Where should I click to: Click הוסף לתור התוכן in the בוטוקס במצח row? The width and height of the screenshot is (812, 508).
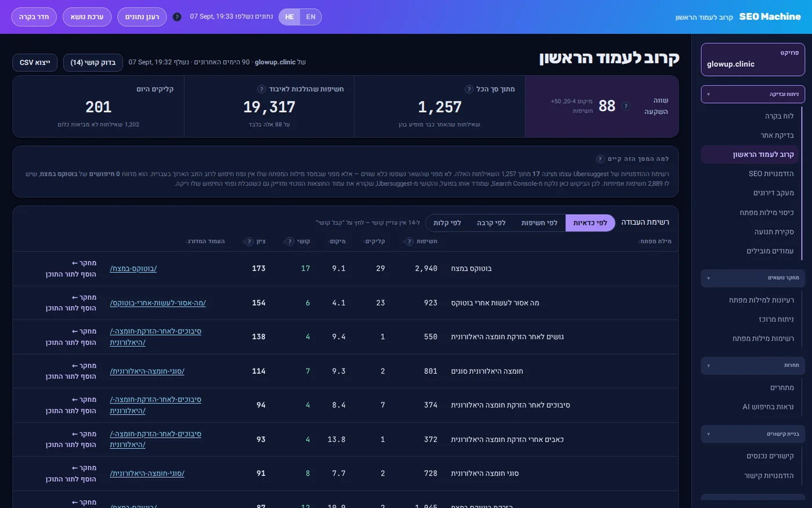point(71,274)
